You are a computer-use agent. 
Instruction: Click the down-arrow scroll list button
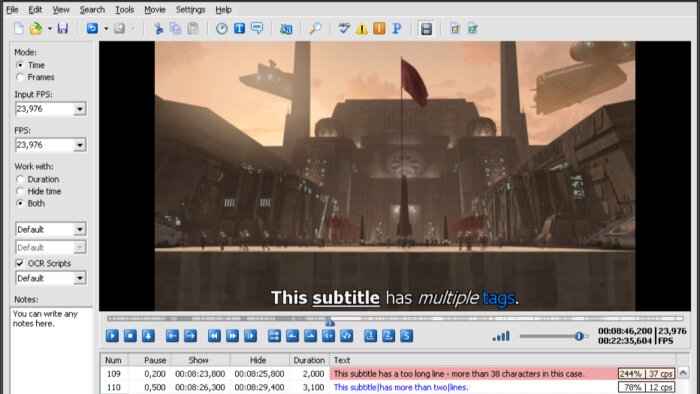pyautogui.click(x=149, y=336)
